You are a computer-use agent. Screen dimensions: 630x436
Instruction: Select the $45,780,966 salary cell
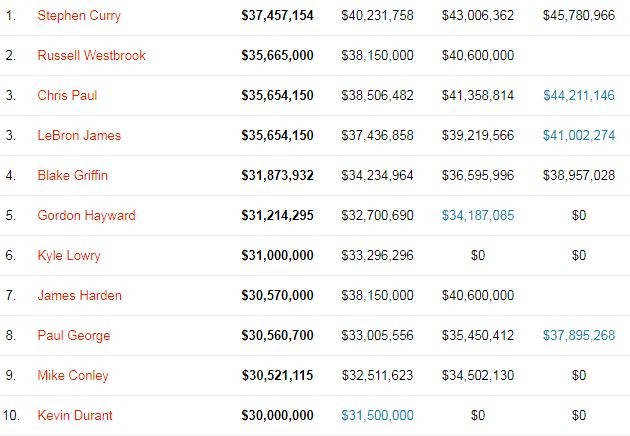tap(579, 16)
